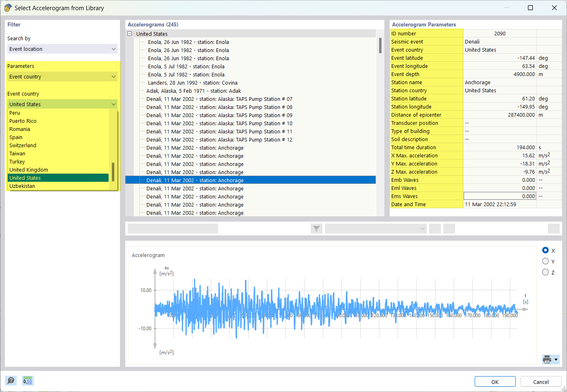This screenshot has height=392, width=567.
Task: Dismiss the dialog with Cancel
Action: tap(541, 381)
